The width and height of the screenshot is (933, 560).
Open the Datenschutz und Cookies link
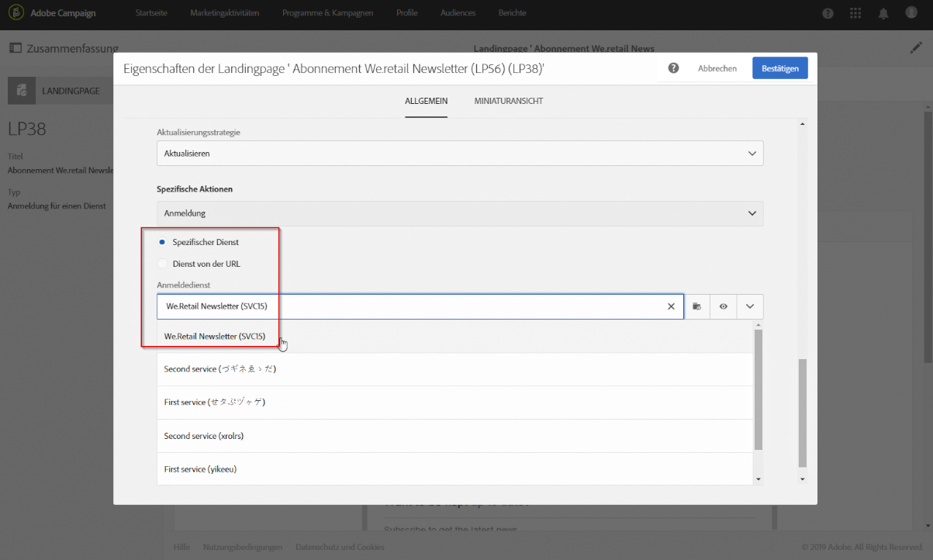point(340,547)
